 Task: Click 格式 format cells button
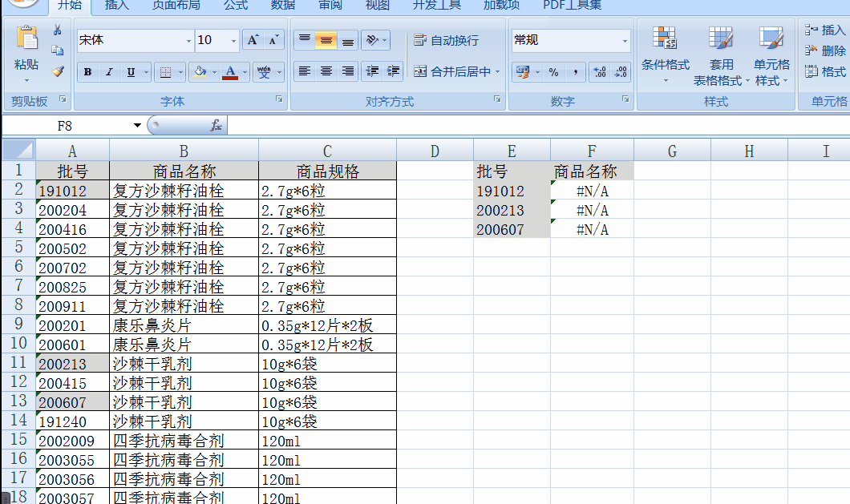tap(825, 71)
